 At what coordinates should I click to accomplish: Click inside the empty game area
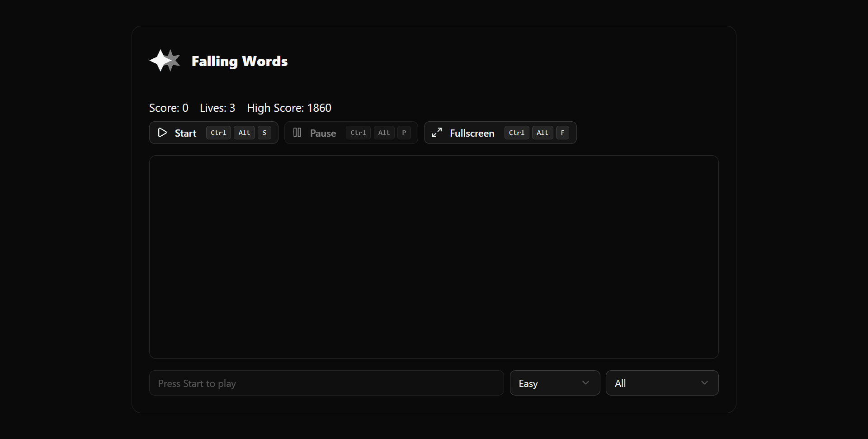[433, 257]
